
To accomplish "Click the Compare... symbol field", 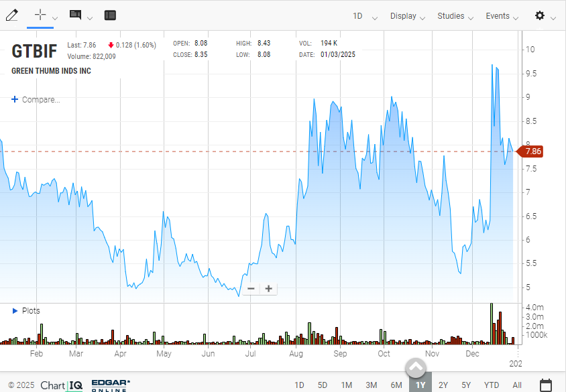I will click(x=41, y=100).
